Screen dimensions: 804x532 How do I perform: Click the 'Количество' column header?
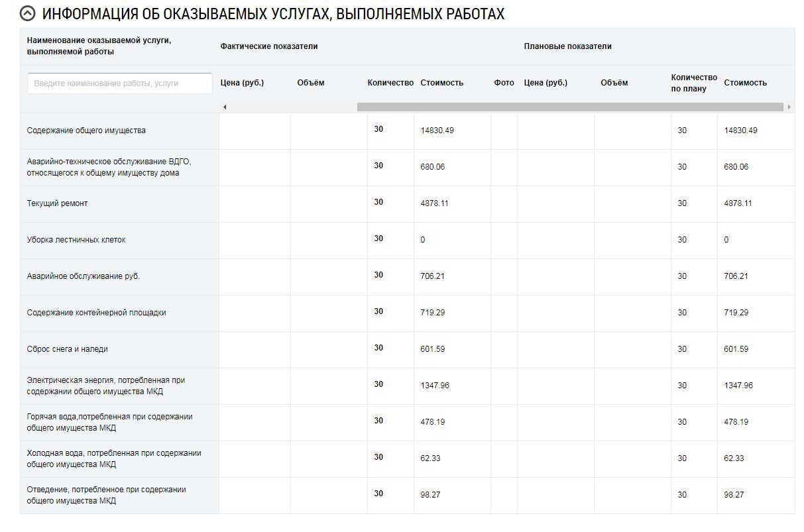[x=390, y=83]
